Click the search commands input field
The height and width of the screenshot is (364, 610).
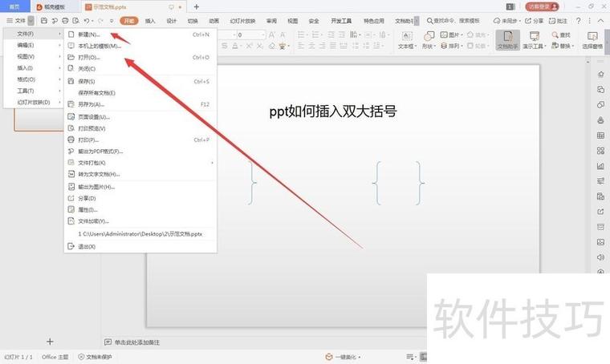coord(453,21)
